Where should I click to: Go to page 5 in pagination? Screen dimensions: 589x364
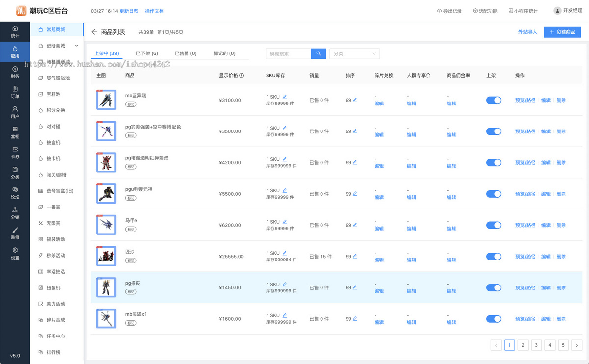tap(563, 345)
